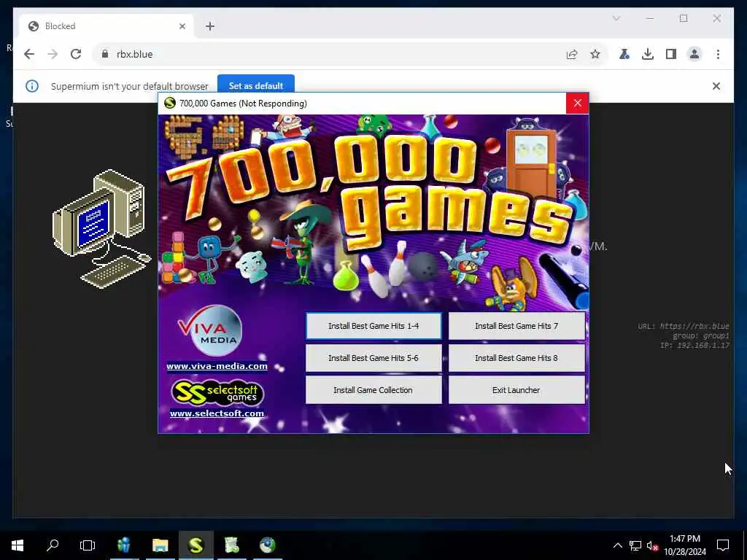
Task: Expand the tab search chevron
Action: click(616, 18)
